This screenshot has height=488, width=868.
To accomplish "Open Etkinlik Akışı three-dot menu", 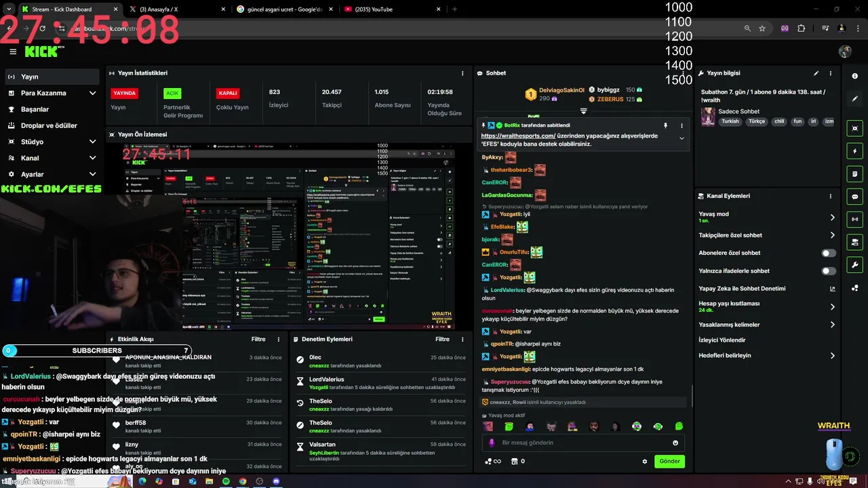I will (279, 340).
